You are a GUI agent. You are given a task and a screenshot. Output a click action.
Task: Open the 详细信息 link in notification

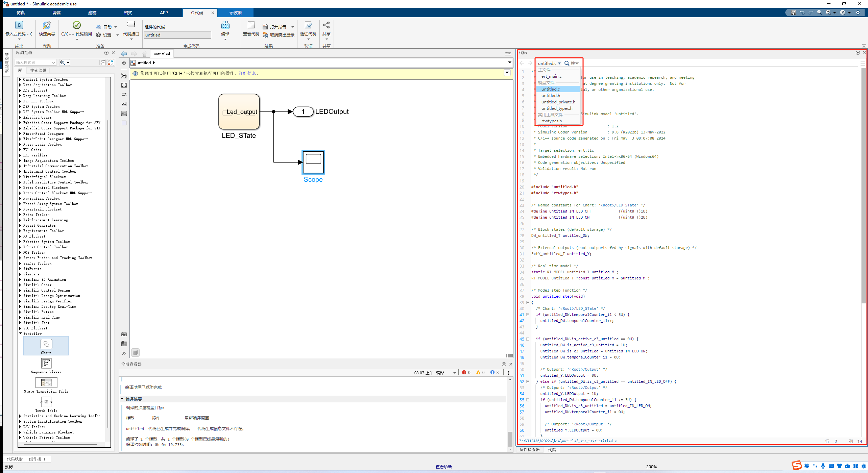pyautogui.click(x=247, y=73)
